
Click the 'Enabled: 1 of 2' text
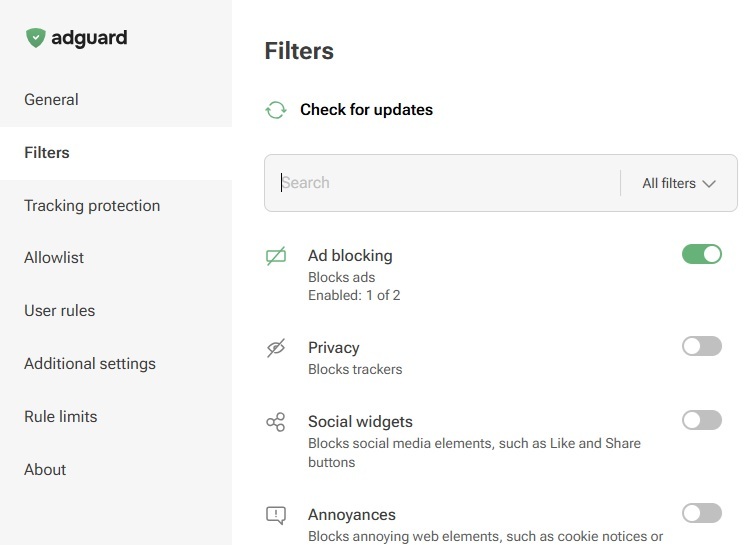pos(354,295)
